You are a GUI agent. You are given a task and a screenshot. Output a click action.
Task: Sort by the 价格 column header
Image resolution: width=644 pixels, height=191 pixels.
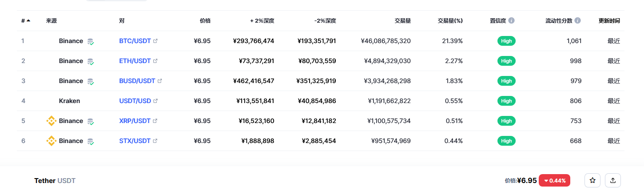205,20
